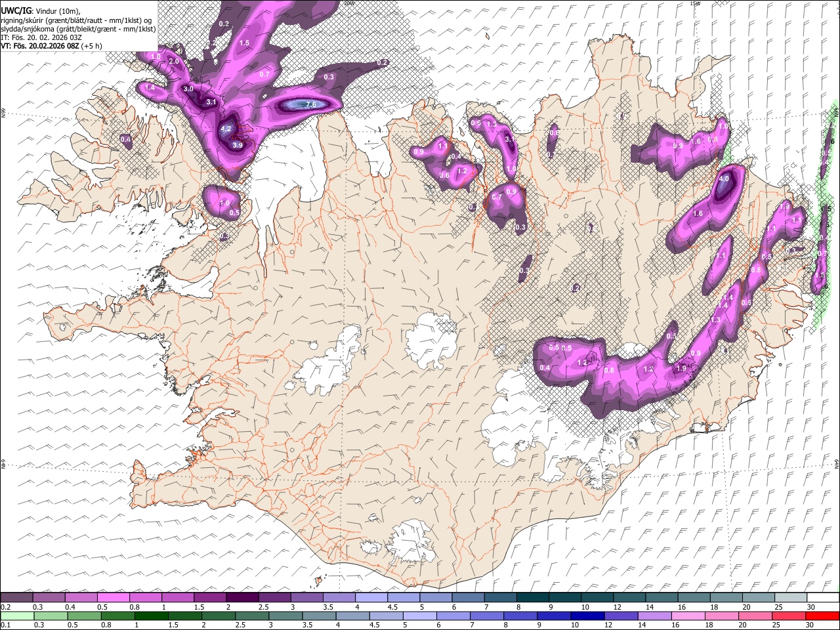Viewport: 840px width, 630px height.
Task: Choose the navy blue swatch labeled 10 in bottom legend
Action: click(x=587, y=616)
